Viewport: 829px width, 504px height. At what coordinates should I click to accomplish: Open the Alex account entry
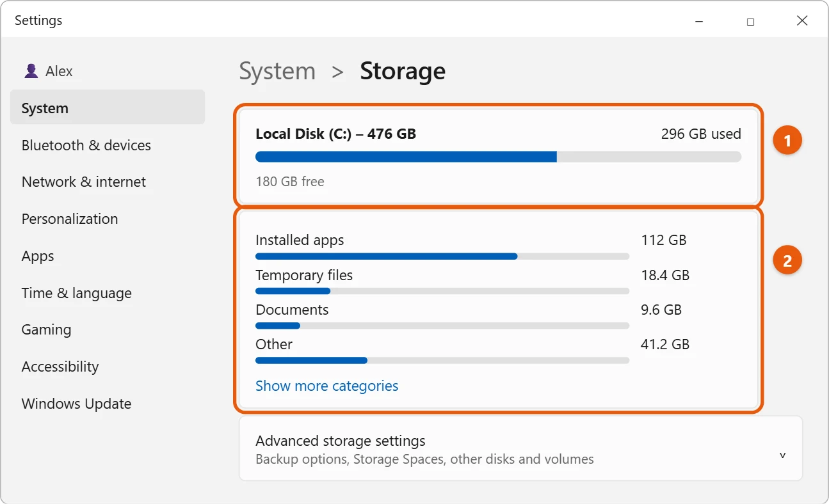pyautogui.click(x=49, y=71)
